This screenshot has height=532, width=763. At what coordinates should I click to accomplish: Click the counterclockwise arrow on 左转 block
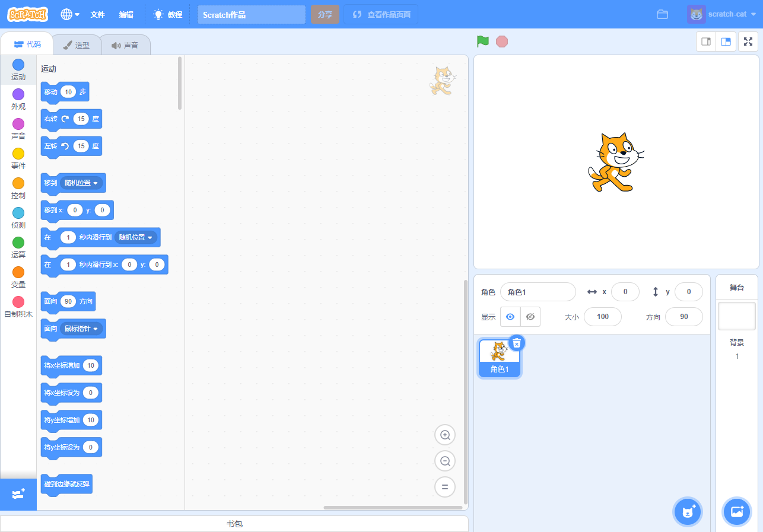[65, 146]
